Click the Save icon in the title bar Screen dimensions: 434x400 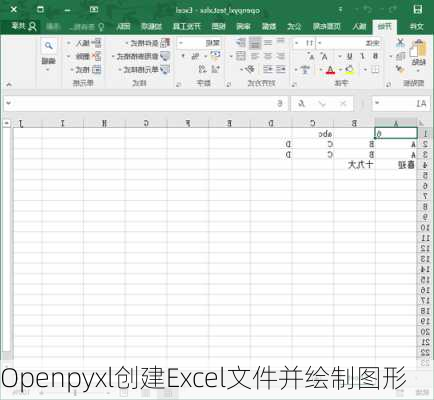418,9
